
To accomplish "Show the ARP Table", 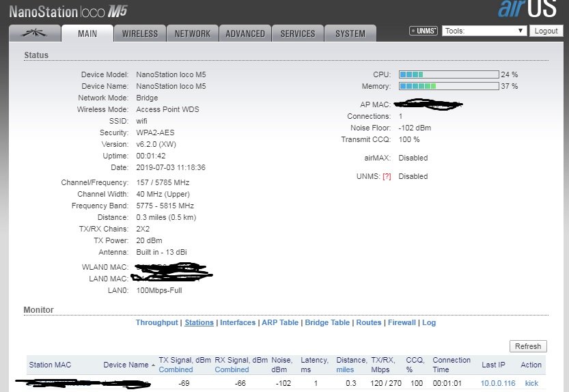I will pyautogui.click(x=280, y=322).
